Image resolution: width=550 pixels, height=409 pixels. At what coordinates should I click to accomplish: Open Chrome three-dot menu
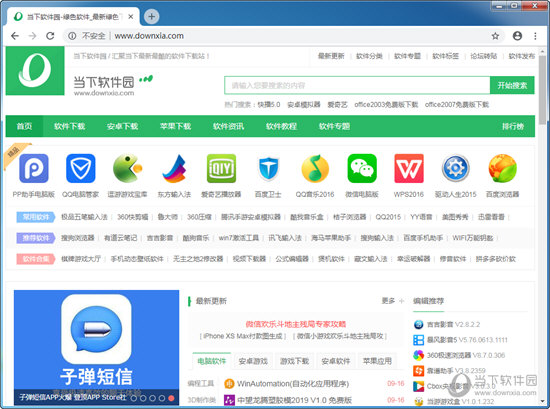(535, 36)
